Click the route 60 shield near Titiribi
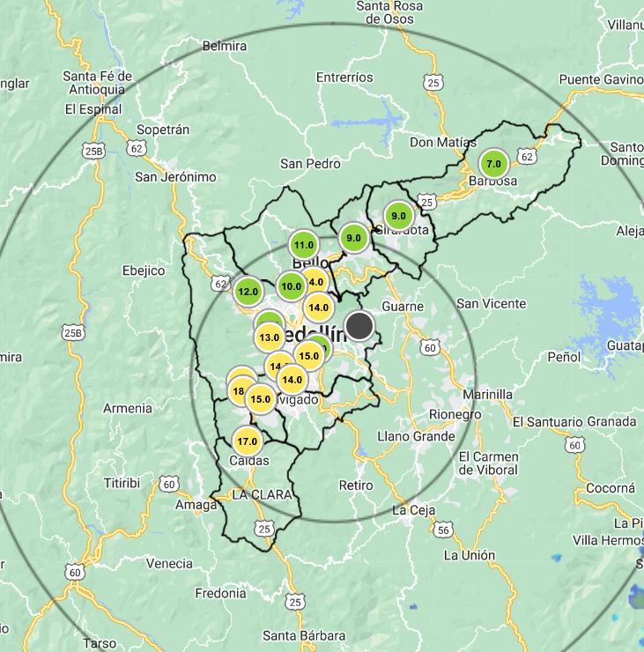This screenshot has width=644, height=652. pyautogui.click(x=169, y=485)
